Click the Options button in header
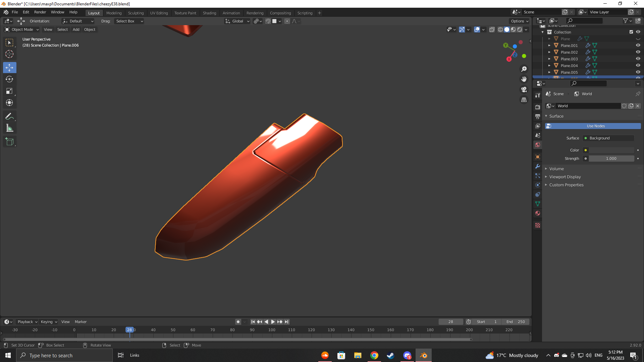Screen dimensions: 644x362 (519, 21)
